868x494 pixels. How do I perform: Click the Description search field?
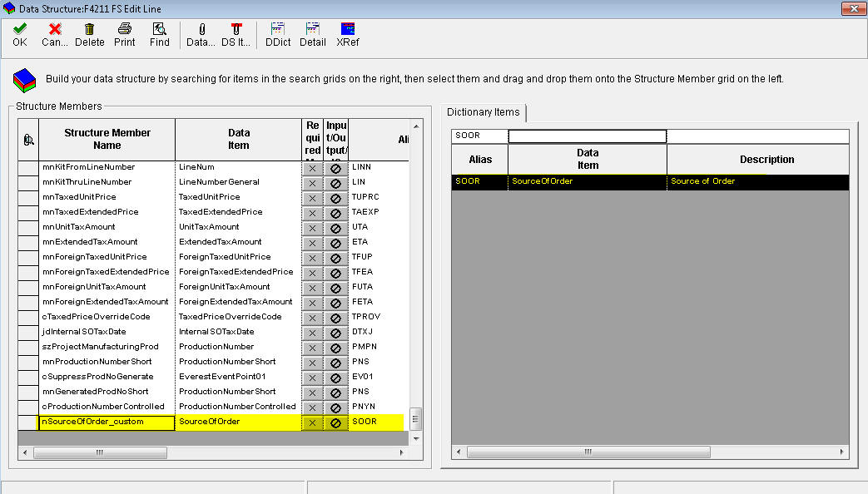click(x=758, y=136)
